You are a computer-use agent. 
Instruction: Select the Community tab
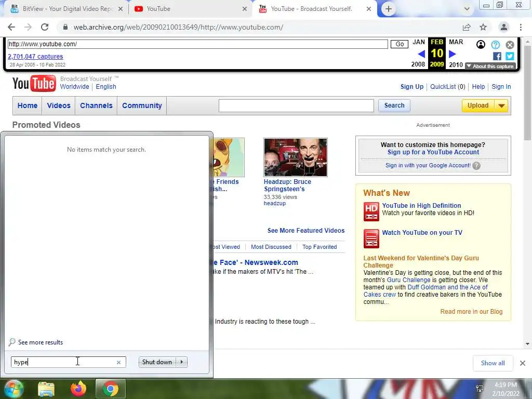pyautogui.click(x=142, y=105)
